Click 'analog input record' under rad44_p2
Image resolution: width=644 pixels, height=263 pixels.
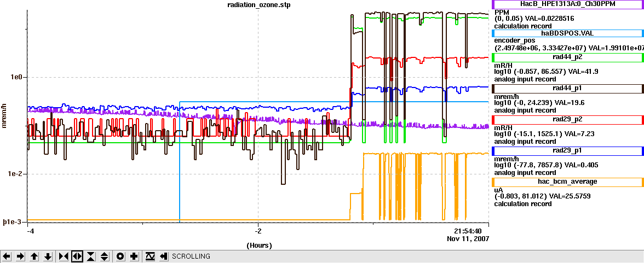click(x=525, y=79)
